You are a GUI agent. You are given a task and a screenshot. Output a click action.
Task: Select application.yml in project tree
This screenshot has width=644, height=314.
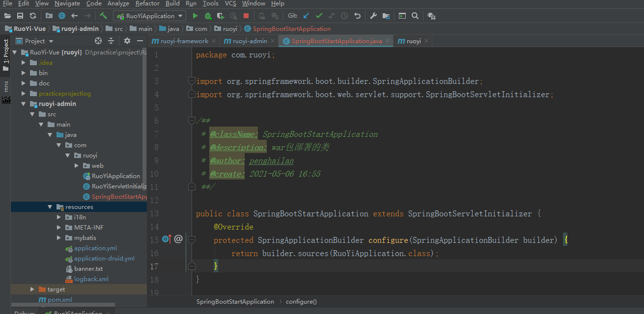[91, 248]
